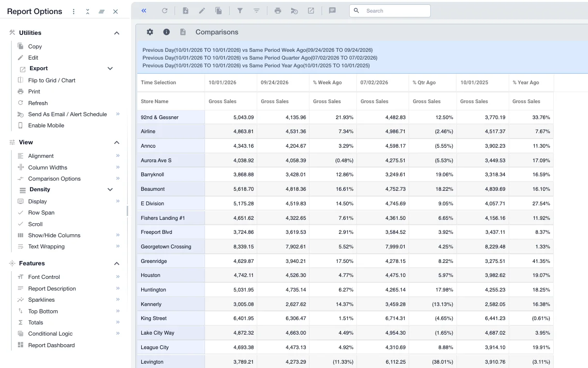Toggle the Row Span option
588x368 pixels.
(41, 213)
